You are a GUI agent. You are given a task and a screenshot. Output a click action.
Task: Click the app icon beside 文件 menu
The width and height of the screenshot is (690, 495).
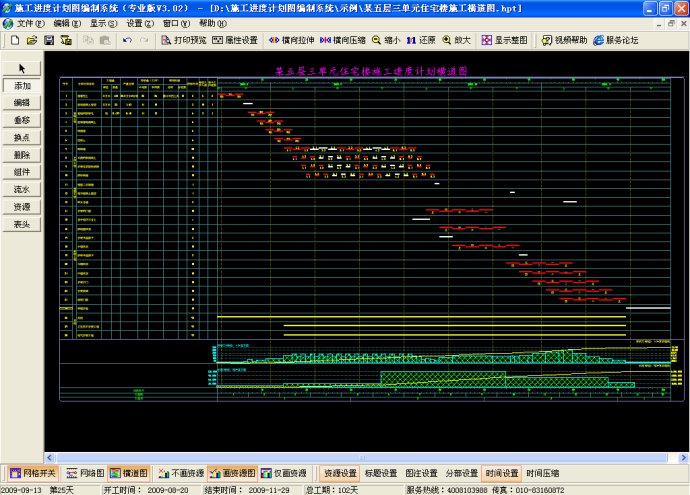[x=7, y=23]
